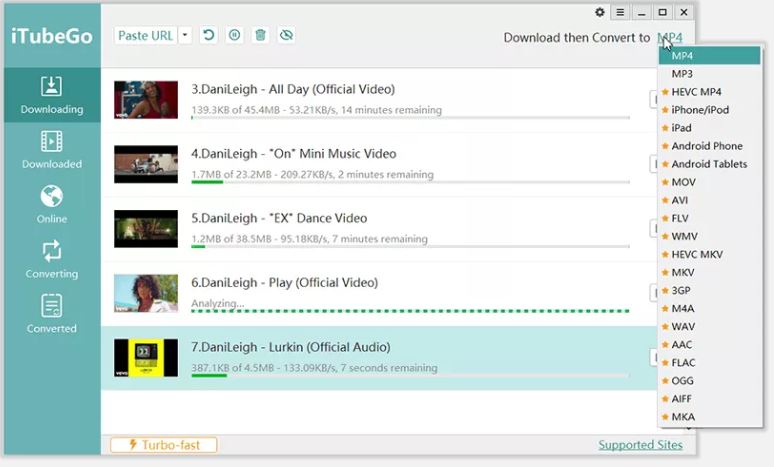Choose iPhone/iPod format option
Viewport: 774px width, 467px height.
[709, 110]
